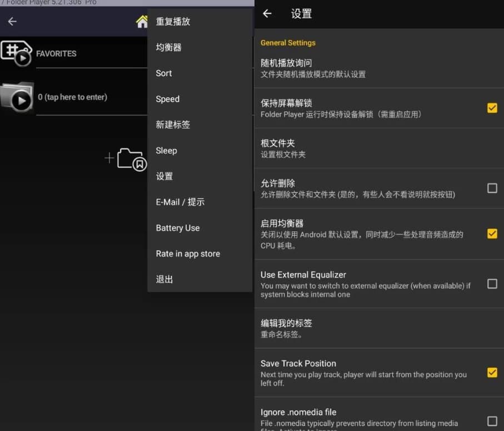Tap the back arrow on the player screen
Viewport: 504px width, 431px height.
(x=12, y=21)
